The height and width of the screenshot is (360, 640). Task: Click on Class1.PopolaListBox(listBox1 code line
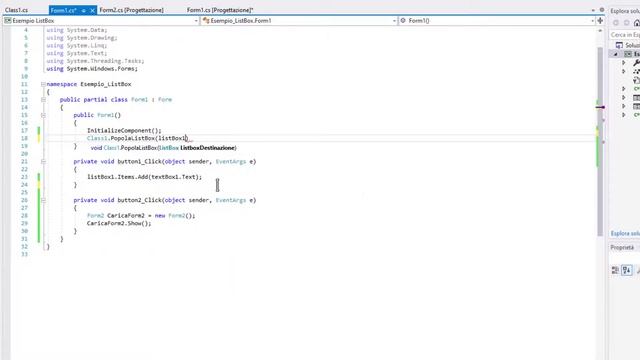[x=137, y=138]
